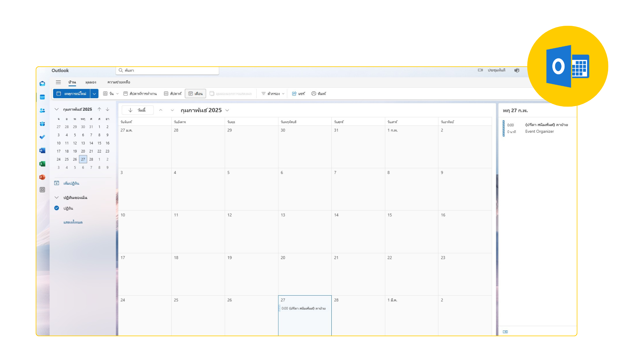
Task: Open the New event split-button dropdown arrow
Action: [94, 94]
